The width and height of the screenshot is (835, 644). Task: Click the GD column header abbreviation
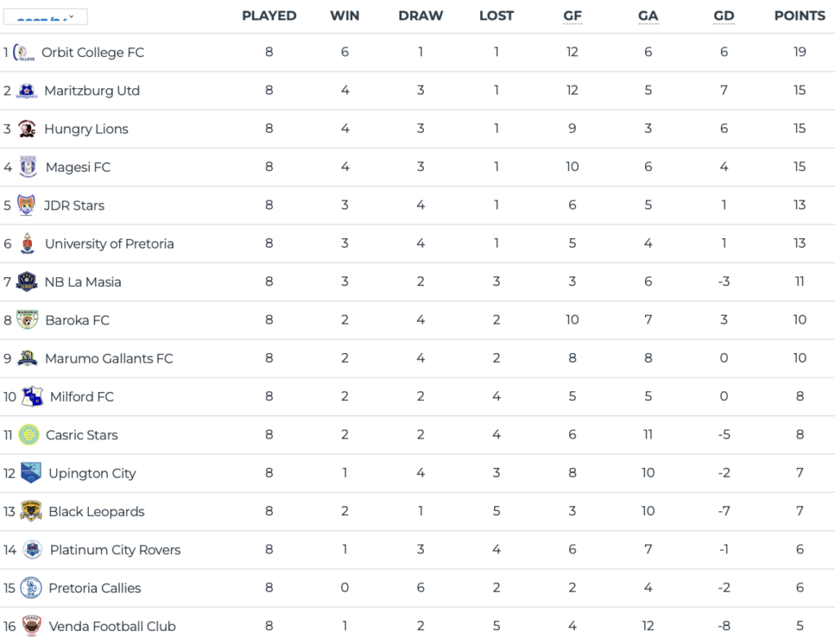coord(724,16)
